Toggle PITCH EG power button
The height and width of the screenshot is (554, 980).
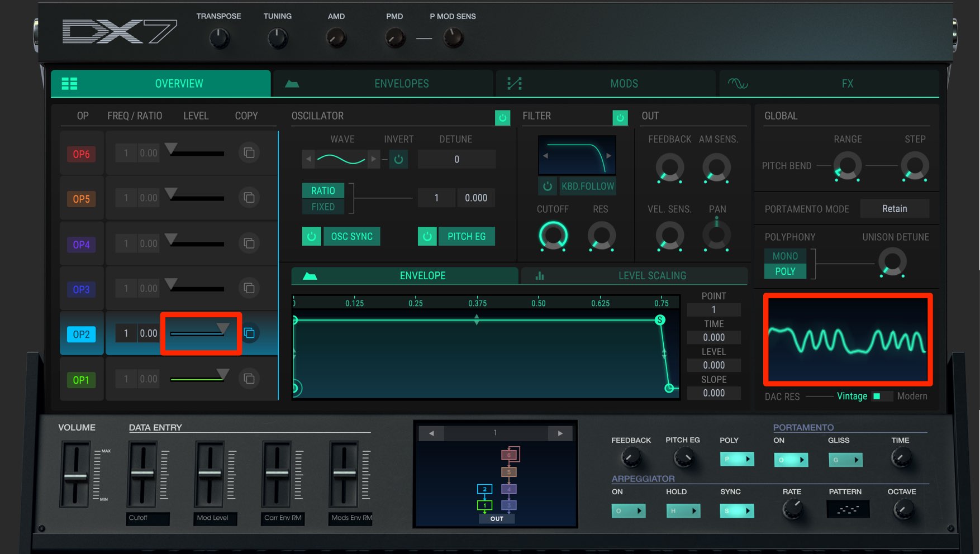point(427,236)
